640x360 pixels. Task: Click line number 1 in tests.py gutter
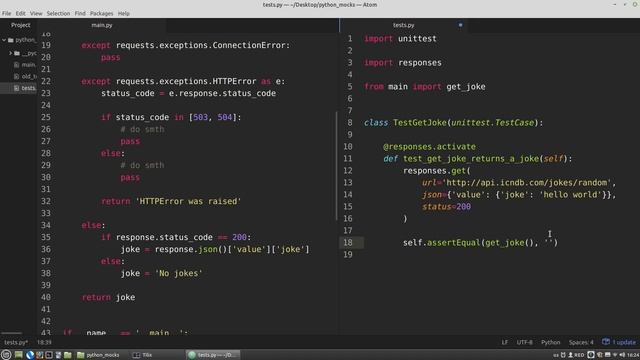(350, 39)
